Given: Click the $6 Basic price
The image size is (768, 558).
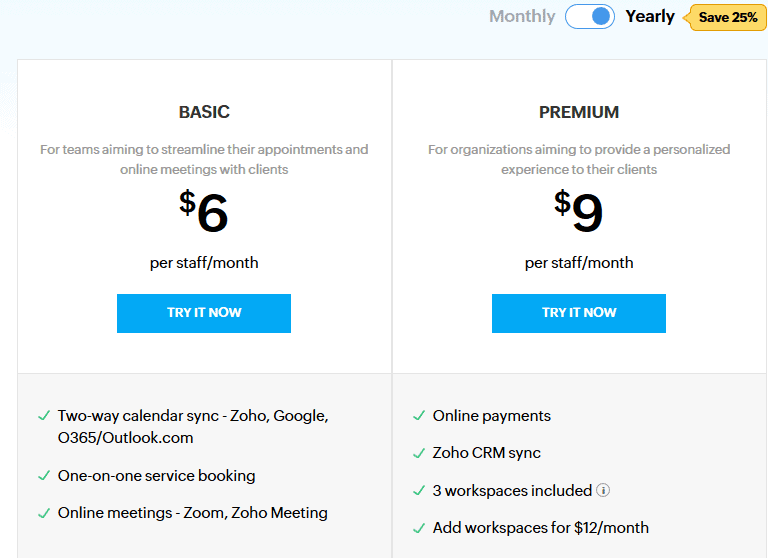Looking at the screenshot, I should 204,212.
